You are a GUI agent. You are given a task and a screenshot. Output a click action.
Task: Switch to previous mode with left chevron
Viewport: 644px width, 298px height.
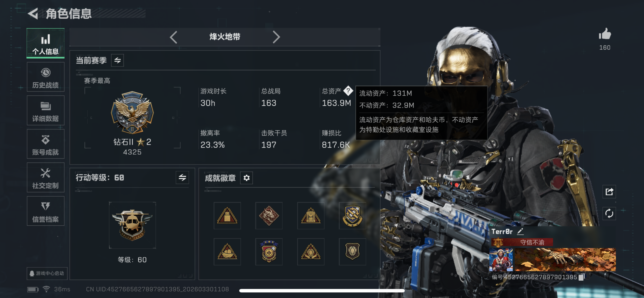[173, 37]
